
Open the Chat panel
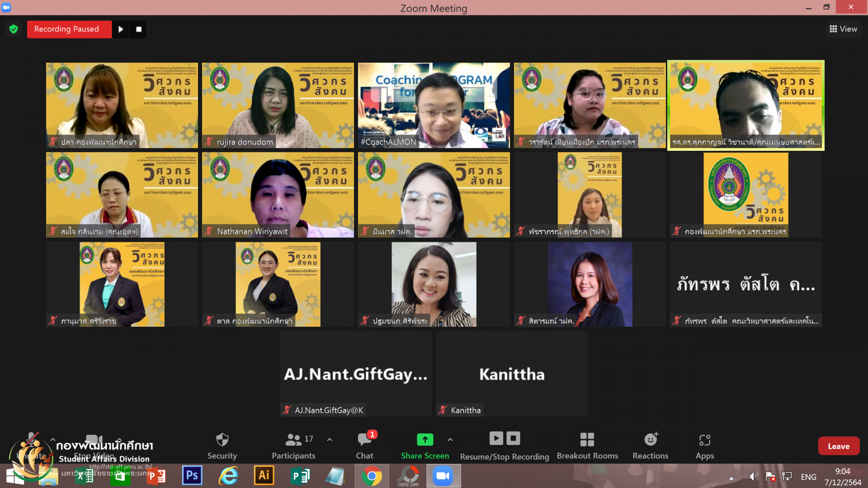pos(364,446)
